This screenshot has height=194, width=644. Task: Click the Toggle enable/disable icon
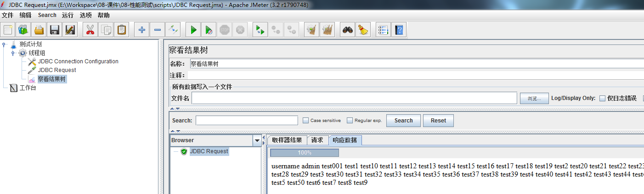coord(173,30)
